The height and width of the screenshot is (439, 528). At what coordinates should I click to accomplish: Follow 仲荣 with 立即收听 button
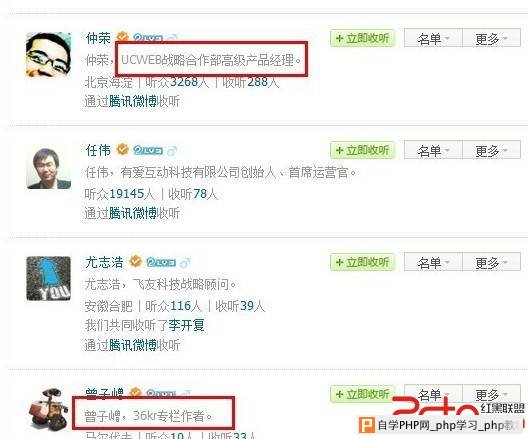(x=362, y=38)
